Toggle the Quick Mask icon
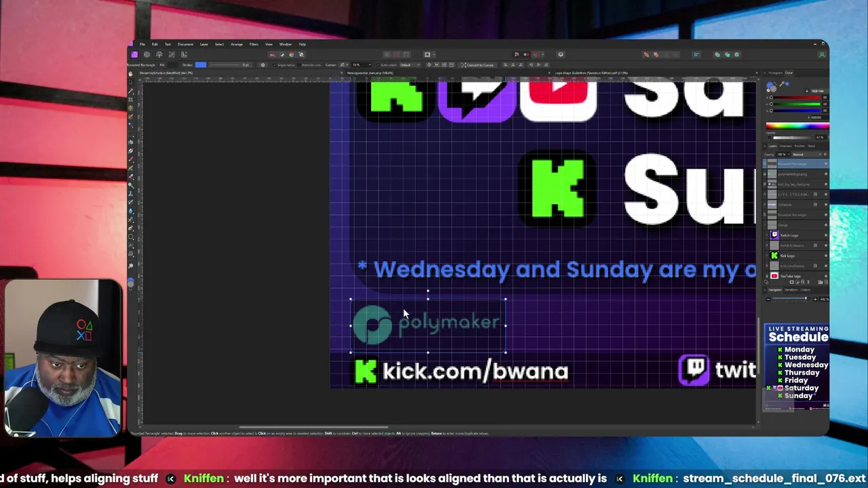The width and height of the screenshot is (868, 488). tap(427, 54)
